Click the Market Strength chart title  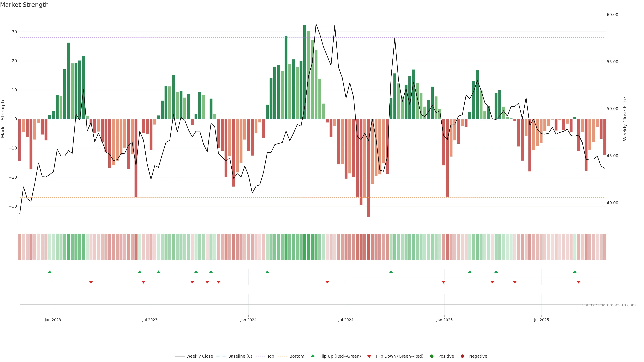tap(24, 5)
